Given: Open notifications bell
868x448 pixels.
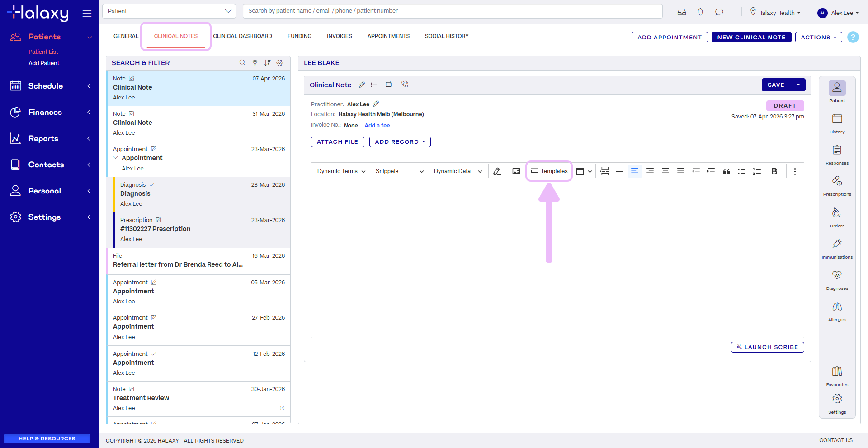Looking at the screenshot, I should pos(700,12).
